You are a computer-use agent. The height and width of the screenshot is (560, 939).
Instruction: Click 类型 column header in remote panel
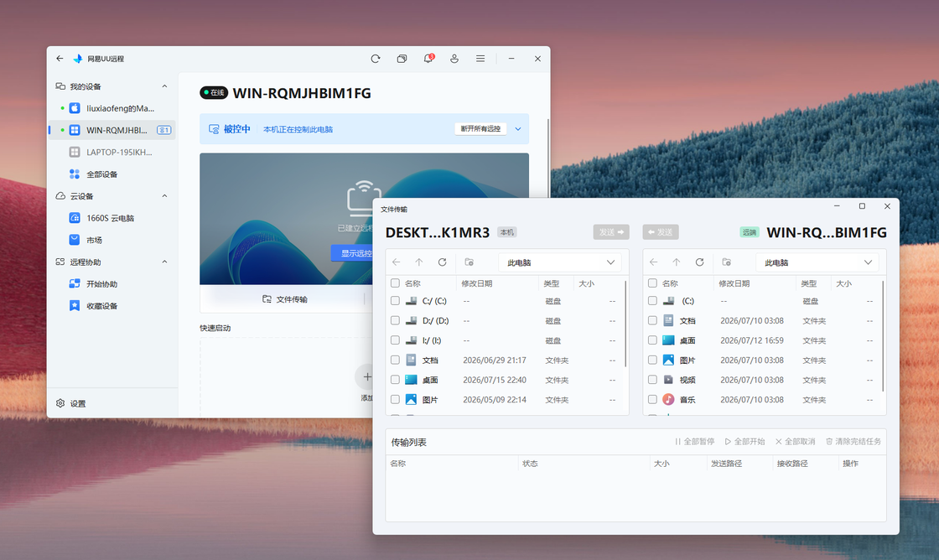[808, 283]
